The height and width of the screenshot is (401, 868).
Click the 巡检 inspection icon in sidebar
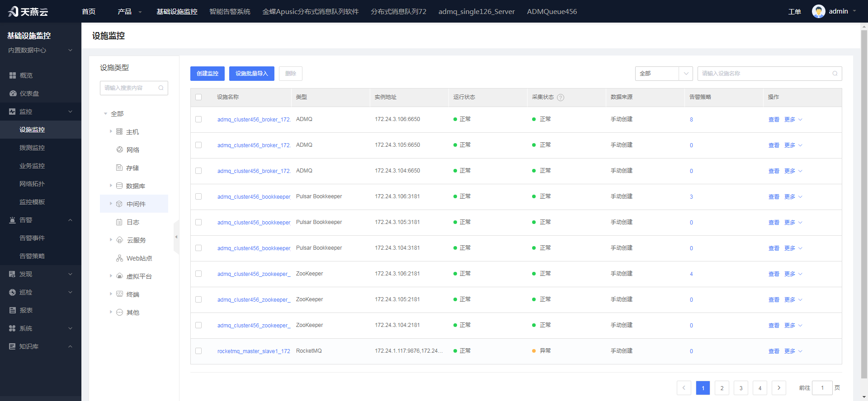(12, 292)
